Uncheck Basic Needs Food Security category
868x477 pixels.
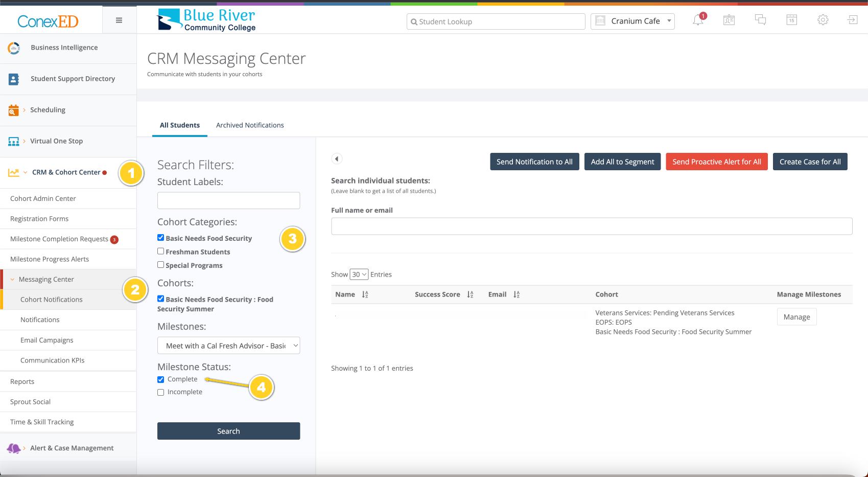(161, 238)
